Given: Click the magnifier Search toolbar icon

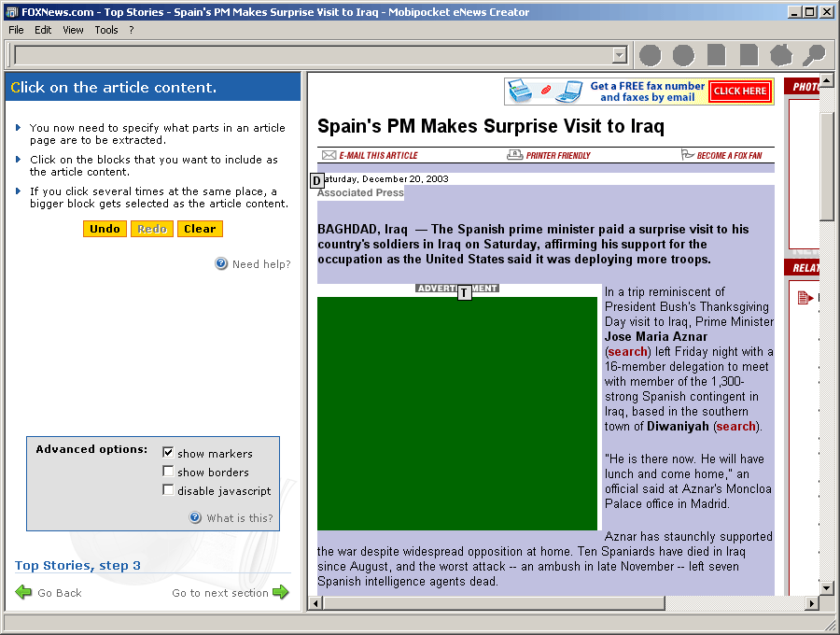Looking at the screenshot, I should click(x=814, y=55).
